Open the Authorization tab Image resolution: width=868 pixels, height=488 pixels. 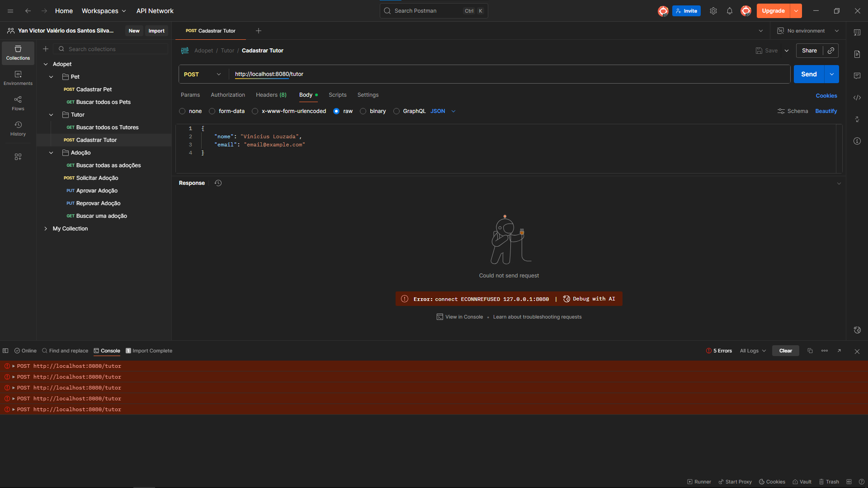(227, 95)
